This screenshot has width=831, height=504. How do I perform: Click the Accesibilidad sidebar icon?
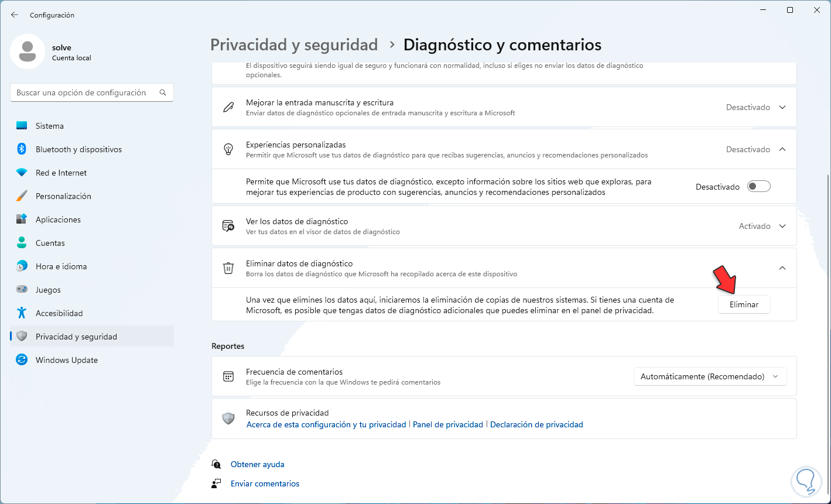coord(22,313)
